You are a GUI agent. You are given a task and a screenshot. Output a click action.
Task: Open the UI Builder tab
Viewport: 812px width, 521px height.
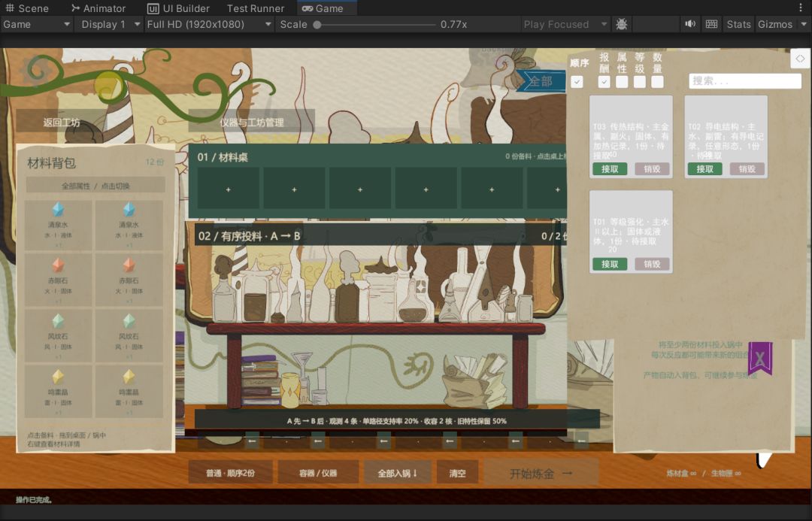(x=179, y=8)
